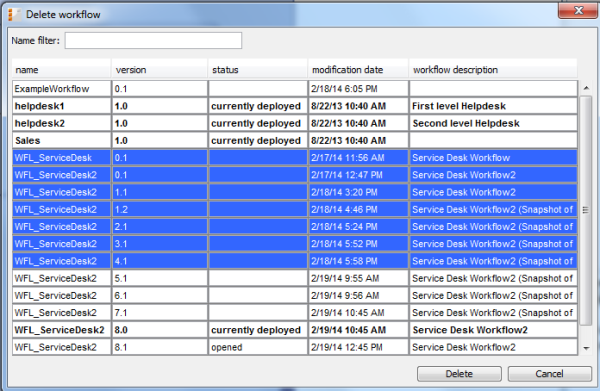Click the scrollbar down arrow
600x391 pixels.
point(586,348)
